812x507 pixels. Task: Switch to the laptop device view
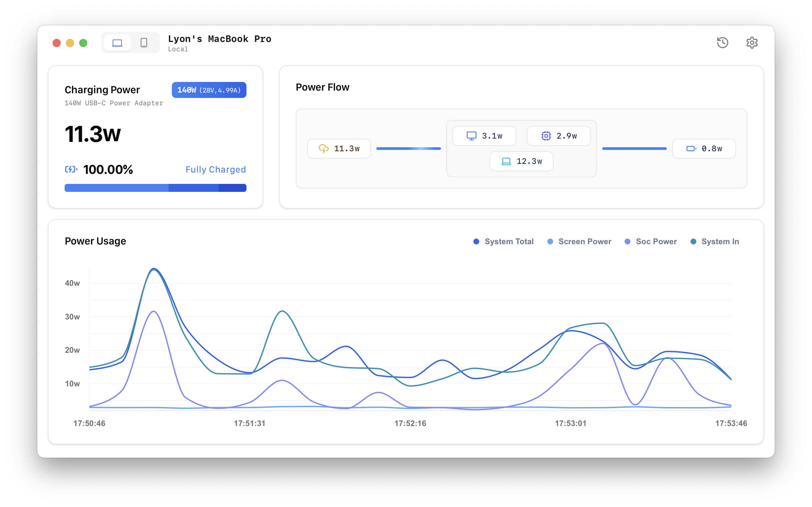117,43
